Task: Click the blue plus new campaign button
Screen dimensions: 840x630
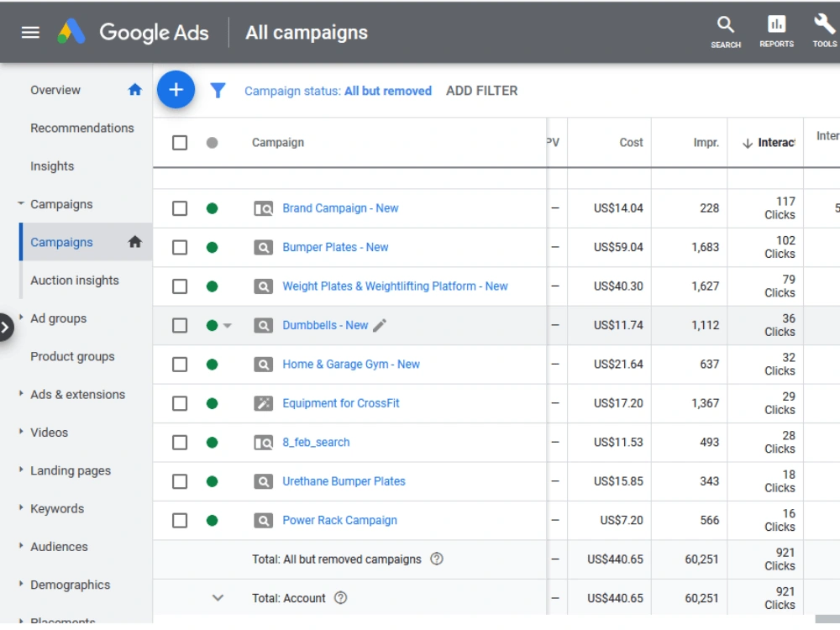Action: coord(176,90)
